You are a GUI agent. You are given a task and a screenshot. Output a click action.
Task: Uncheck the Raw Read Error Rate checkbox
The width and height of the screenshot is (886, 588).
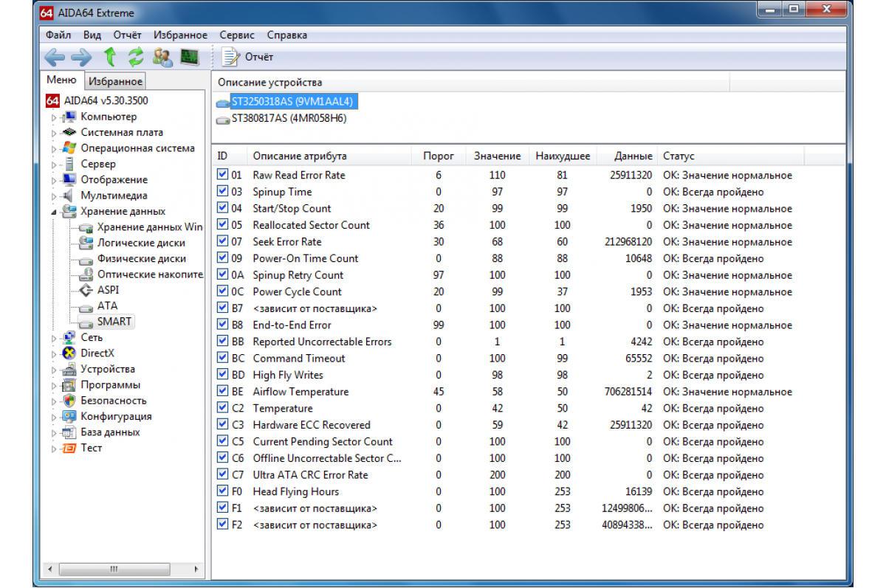(x=223, y=175)
